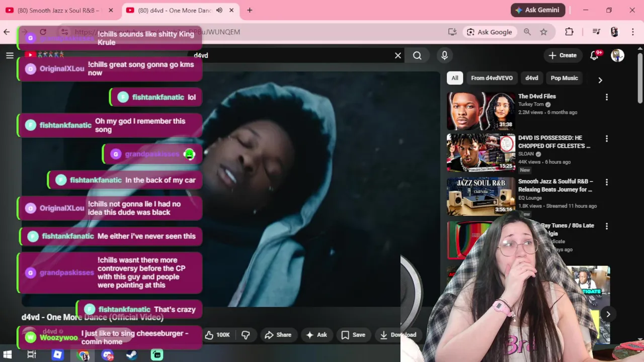Install page as app from address bar
The height and width of the screenshot is (362, 644).
click(452, 32)
